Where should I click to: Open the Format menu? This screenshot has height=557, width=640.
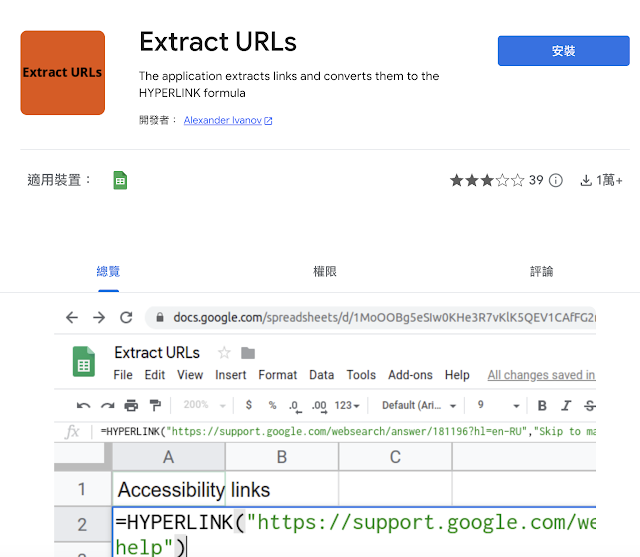(278, 375)
